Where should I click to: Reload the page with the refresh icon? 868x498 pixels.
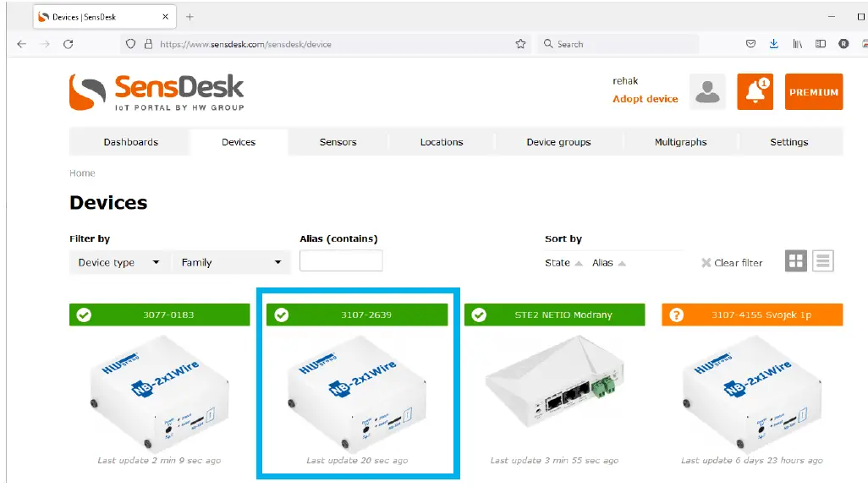tap(68, 44)
